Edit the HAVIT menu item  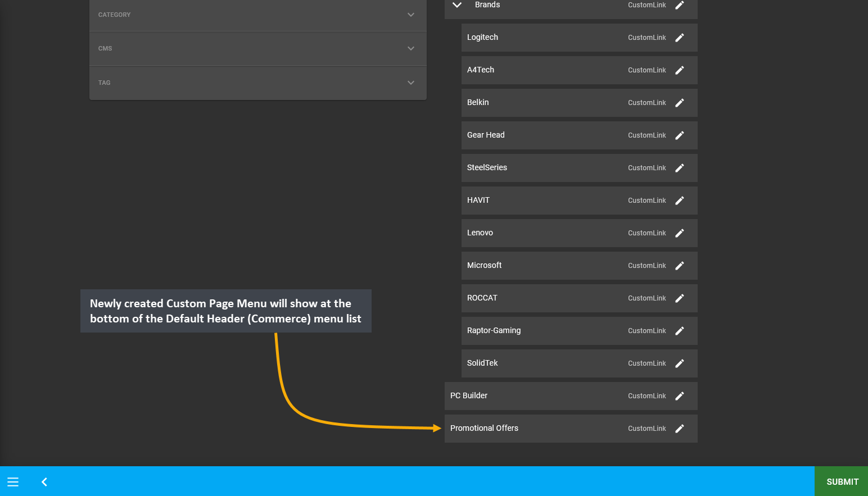pos(679,201)
